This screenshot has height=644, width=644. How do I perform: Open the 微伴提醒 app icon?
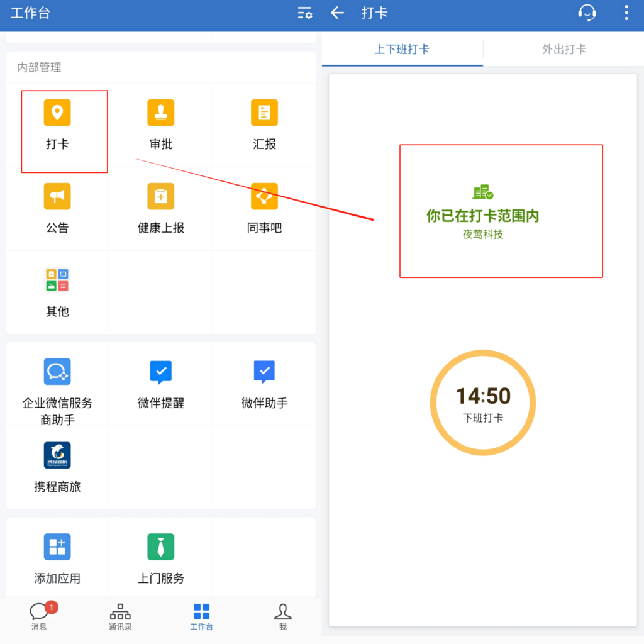click(x=161, y=372)
